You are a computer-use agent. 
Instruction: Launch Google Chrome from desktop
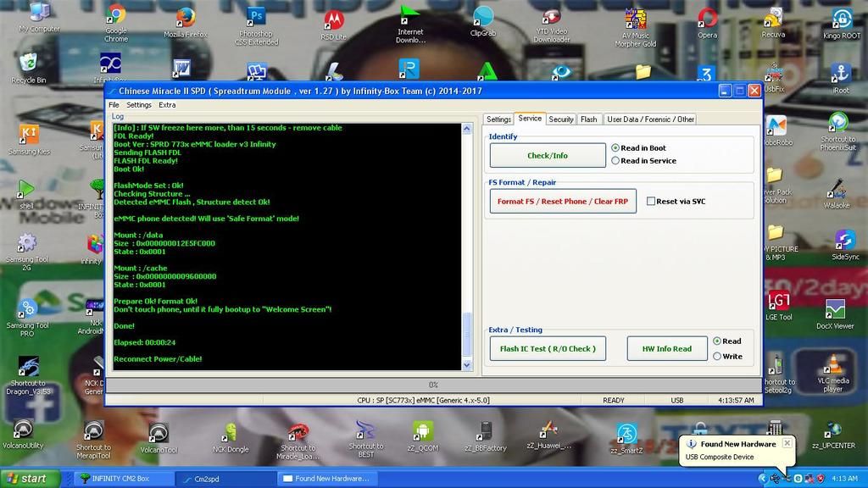[116, 22]
